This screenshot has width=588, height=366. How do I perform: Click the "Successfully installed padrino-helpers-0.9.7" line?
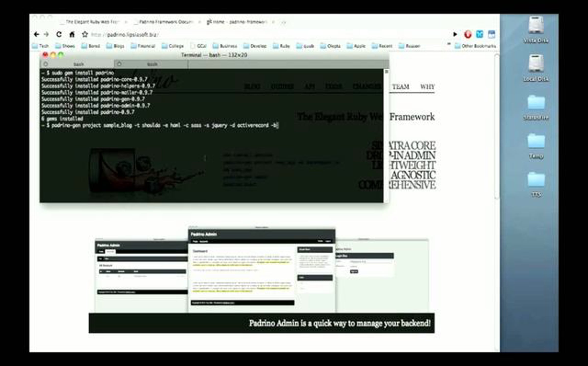tap(98, 86)
